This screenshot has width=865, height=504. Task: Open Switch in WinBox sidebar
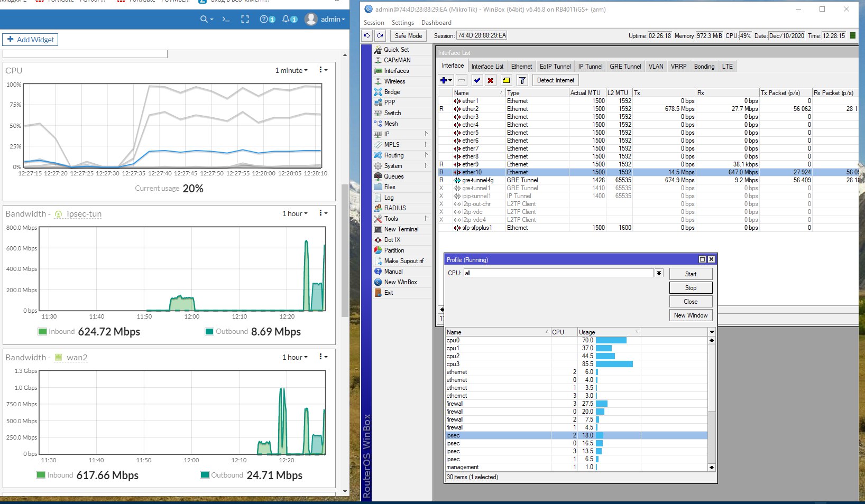[392, 113]
